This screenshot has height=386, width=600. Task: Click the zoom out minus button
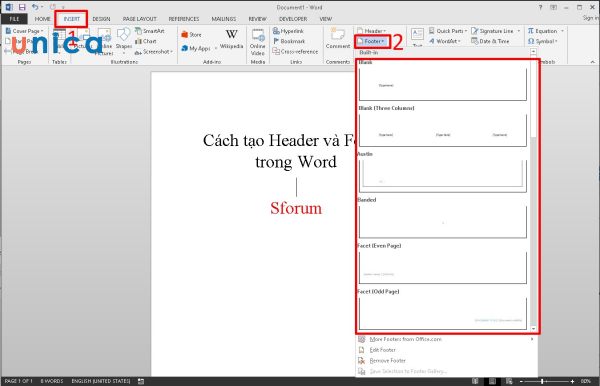click(x=521, y=381)
